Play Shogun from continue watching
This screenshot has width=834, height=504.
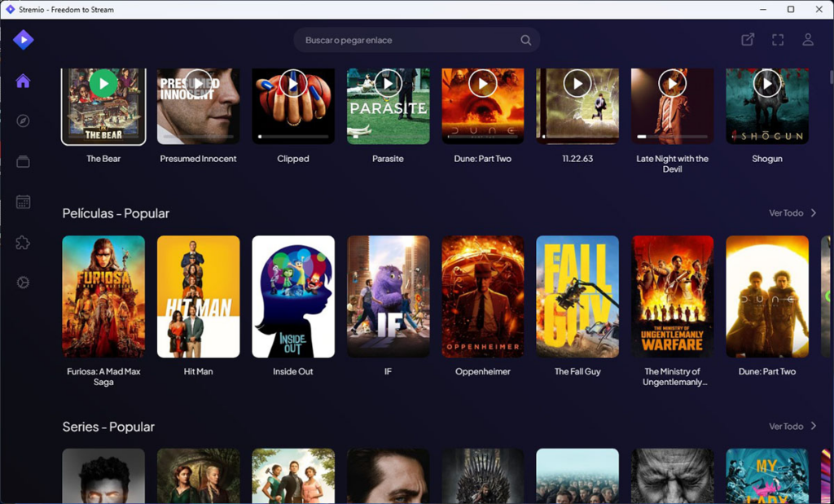(767, 84)
